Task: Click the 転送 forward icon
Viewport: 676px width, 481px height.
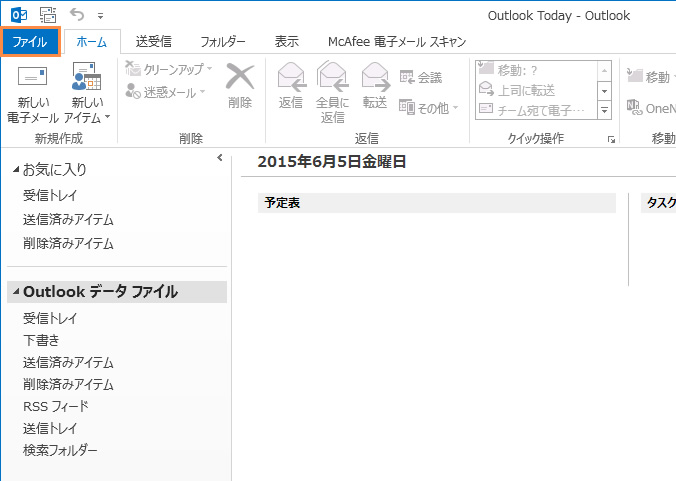Action: [x=375, y=76]
